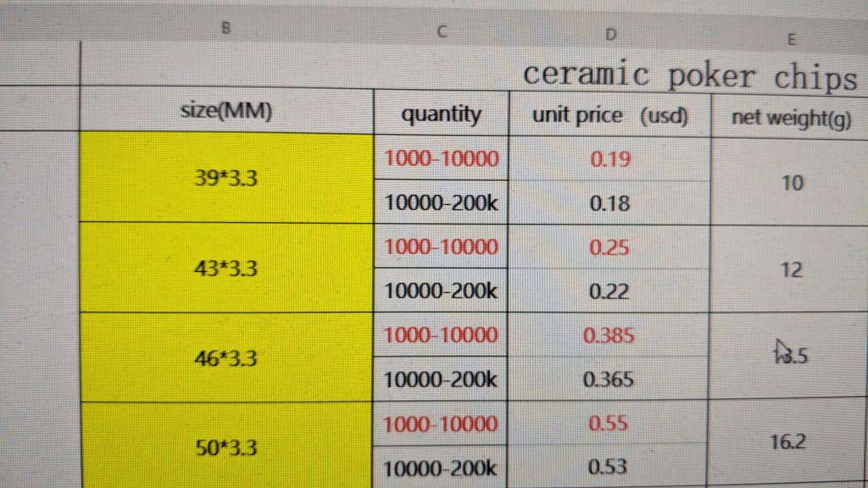Click the 'ceramic poker chips' title cell
Viewport: 868px width, 488px height.
688,75
